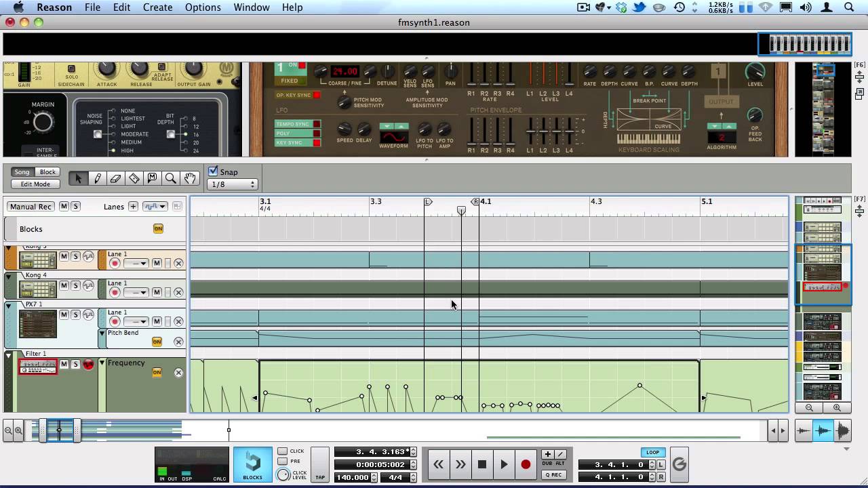
Task: Collapse the Kong 4 track
Action: (9, 277)
